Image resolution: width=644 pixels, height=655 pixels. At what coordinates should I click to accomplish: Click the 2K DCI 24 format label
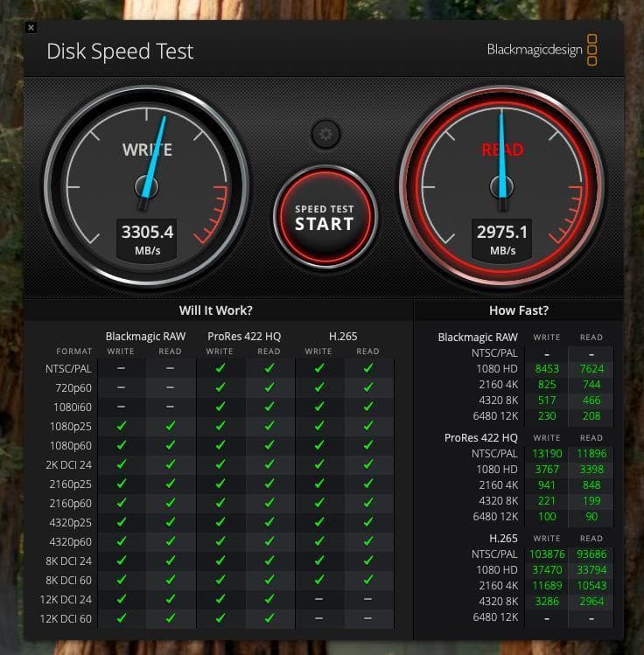tap(68, 465)
